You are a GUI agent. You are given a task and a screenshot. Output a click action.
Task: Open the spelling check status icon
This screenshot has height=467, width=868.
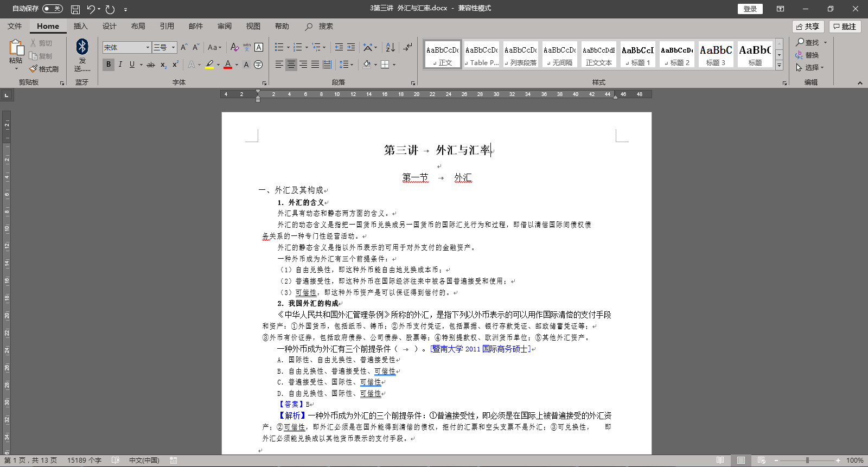tap(116, 460)
